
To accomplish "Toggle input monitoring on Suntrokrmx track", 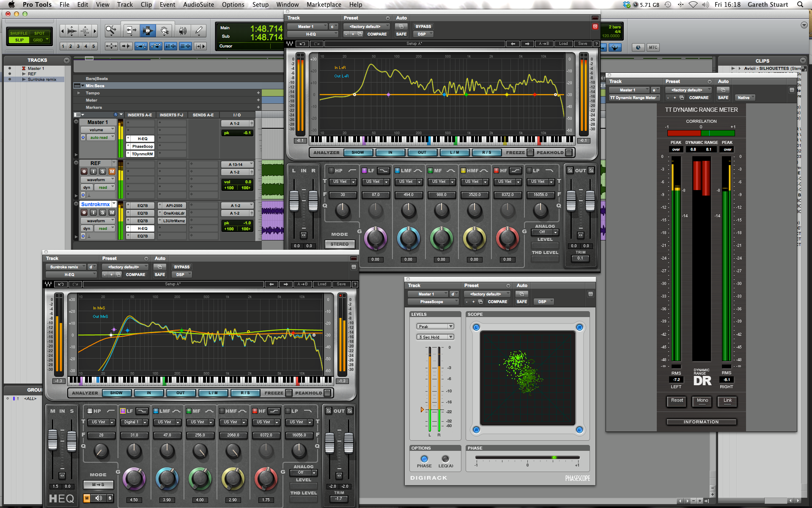I will click(x=93, y=213).
